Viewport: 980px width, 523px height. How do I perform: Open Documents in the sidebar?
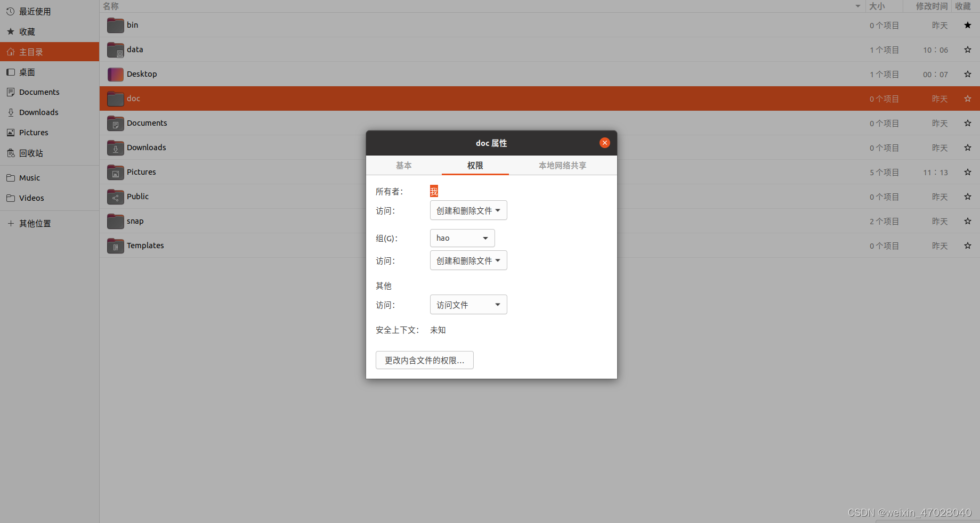pos(50,92)
